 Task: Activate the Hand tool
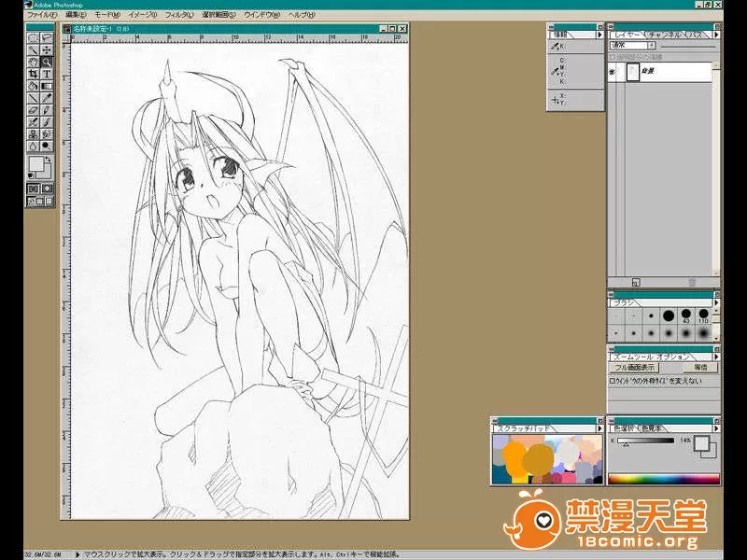click(x=33, y=62)
